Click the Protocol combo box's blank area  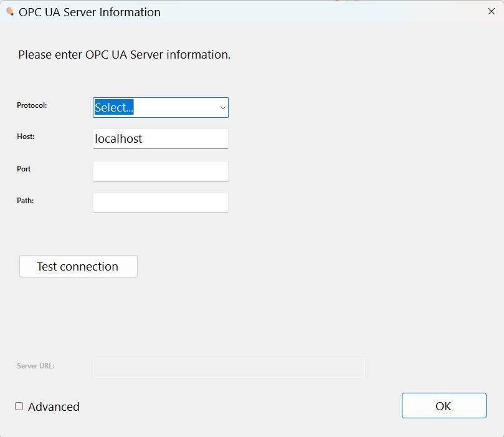pyautogui.click(x=176, y=107)
